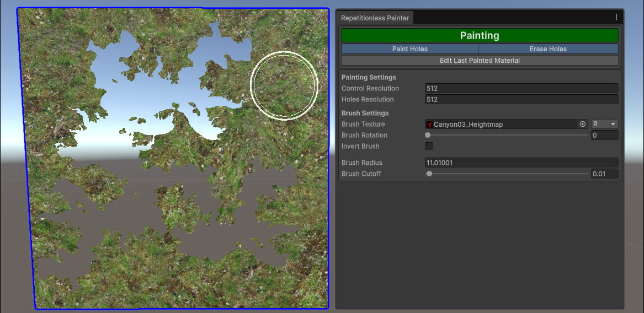Open the panel's three-dot options menu
The height and width of the screenshot is (313, 644).
tap(616, 17)
